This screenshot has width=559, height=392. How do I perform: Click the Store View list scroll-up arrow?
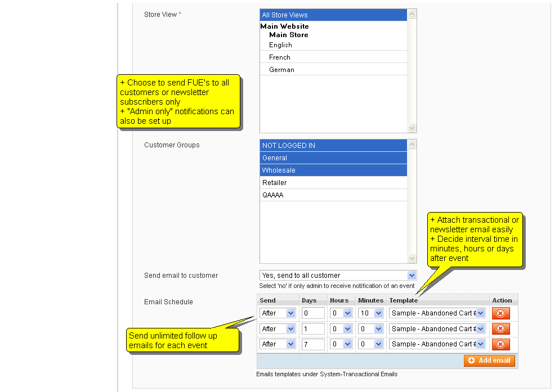coord(412,13)
